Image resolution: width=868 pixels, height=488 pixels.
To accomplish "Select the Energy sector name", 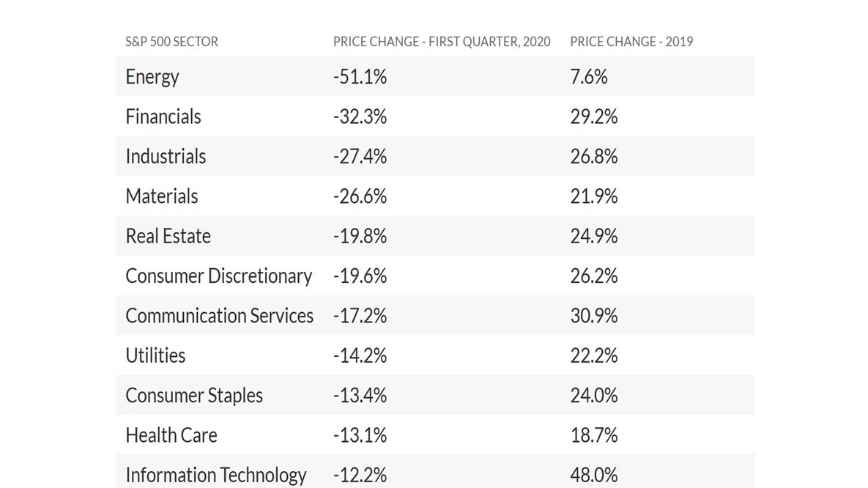I will [152, 77].
